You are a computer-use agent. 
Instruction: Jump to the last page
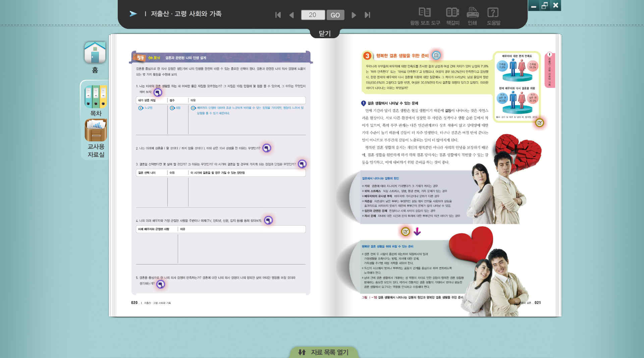coord(367,15)
